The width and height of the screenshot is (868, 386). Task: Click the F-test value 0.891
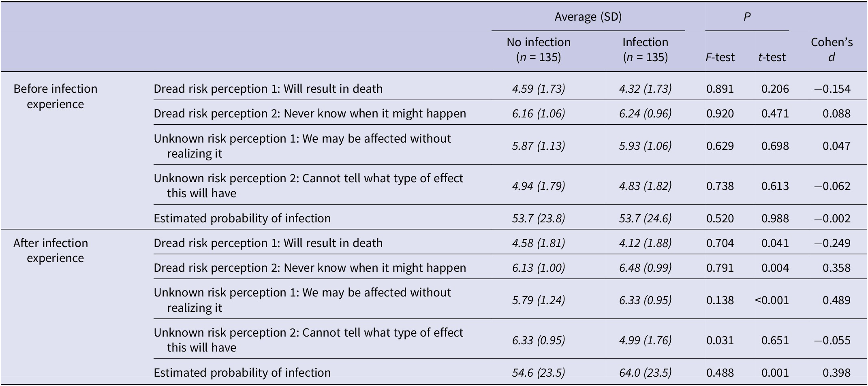720,89
